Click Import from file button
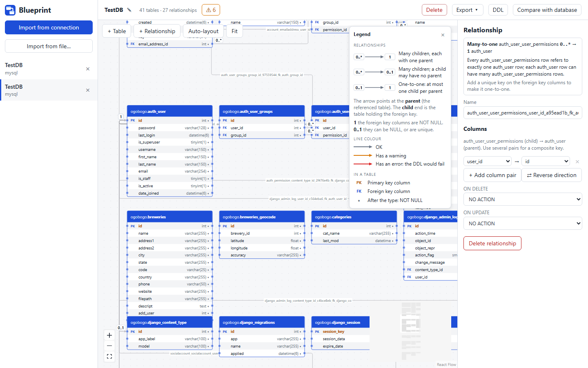The width and height of the screenshot is (588, 368). [x=49, y=46]
